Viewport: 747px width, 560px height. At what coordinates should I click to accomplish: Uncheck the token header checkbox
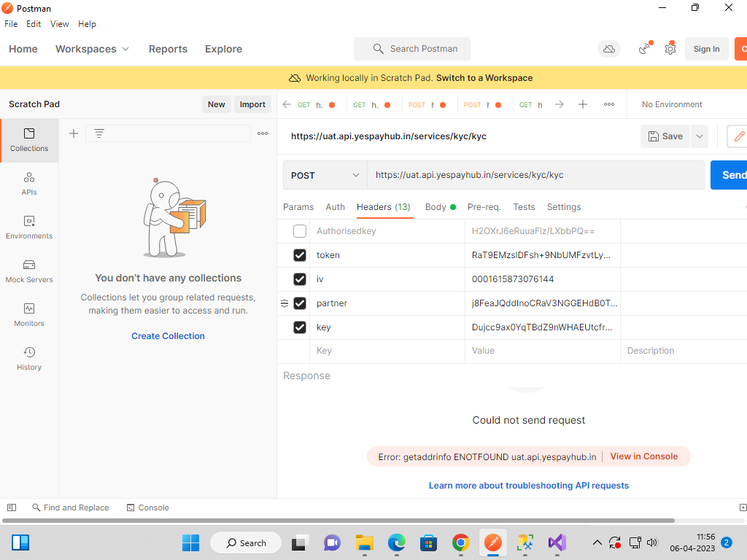point(300,255)
